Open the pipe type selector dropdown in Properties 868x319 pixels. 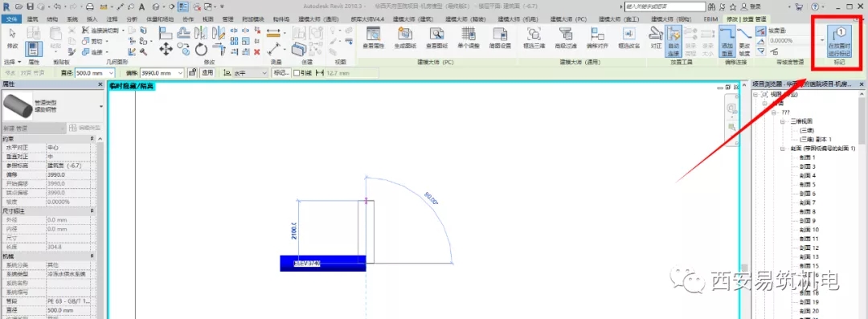pos(100,106)
